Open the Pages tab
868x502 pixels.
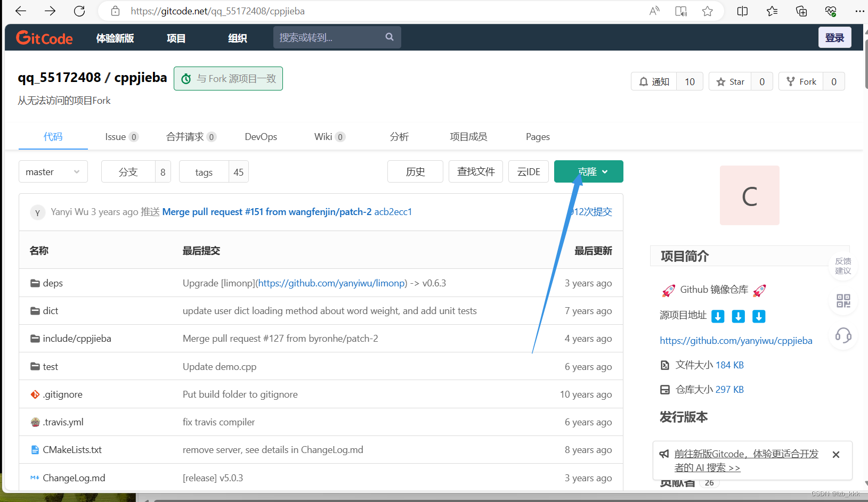point(538,137)
